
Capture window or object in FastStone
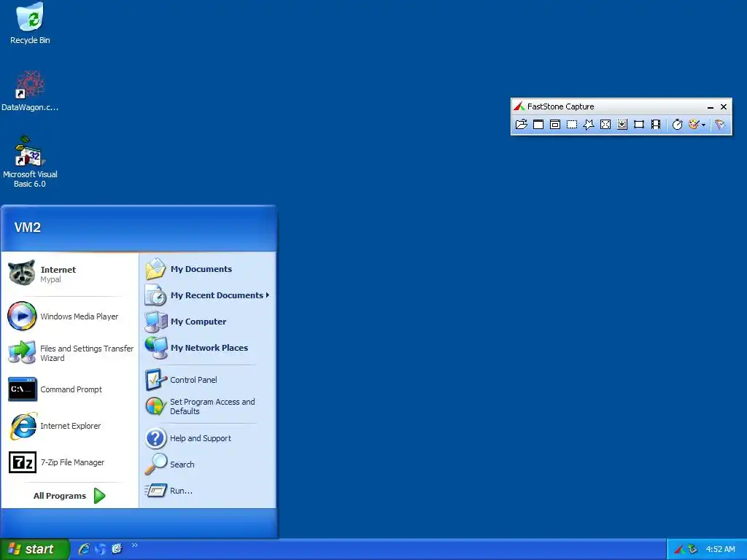point(555,124)
